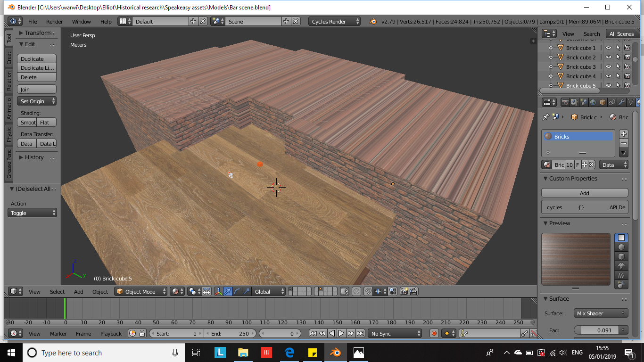Click the Duplicate button

(37, 59)
